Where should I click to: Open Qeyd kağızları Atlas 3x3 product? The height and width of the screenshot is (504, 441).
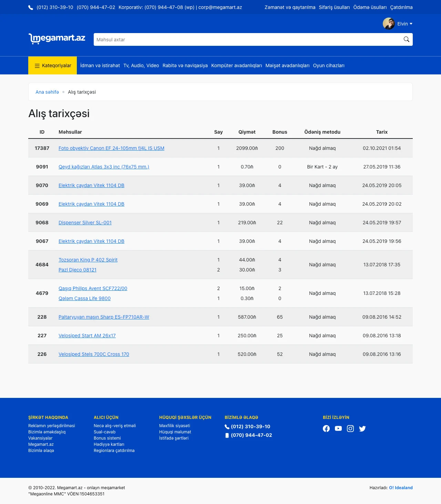coord(104,167)
